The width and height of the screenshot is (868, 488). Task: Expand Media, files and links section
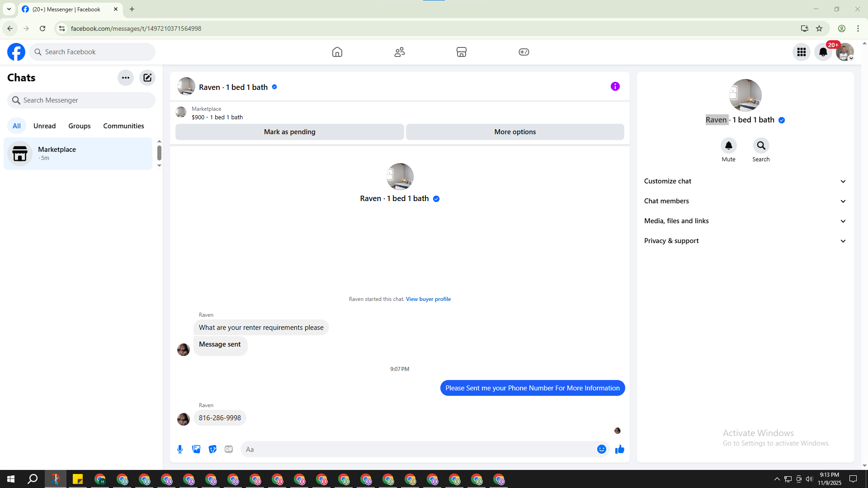[x=745, y=221]
